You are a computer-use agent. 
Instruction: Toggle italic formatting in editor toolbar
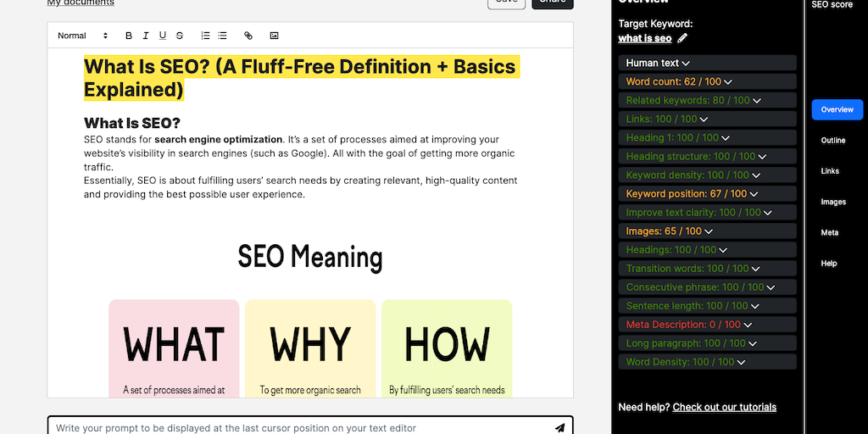click(146, 36)
